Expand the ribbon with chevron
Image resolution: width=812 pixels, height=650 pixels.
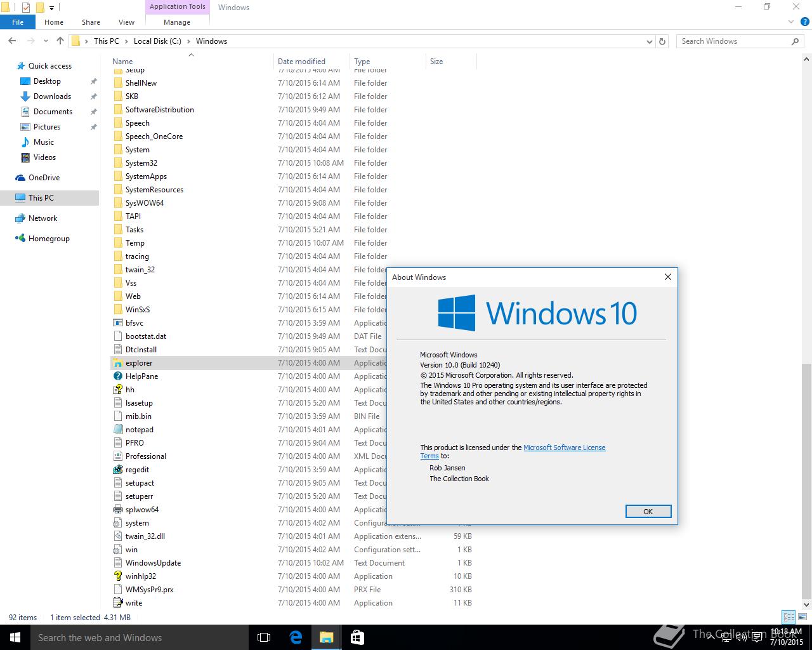coord(791,22)
